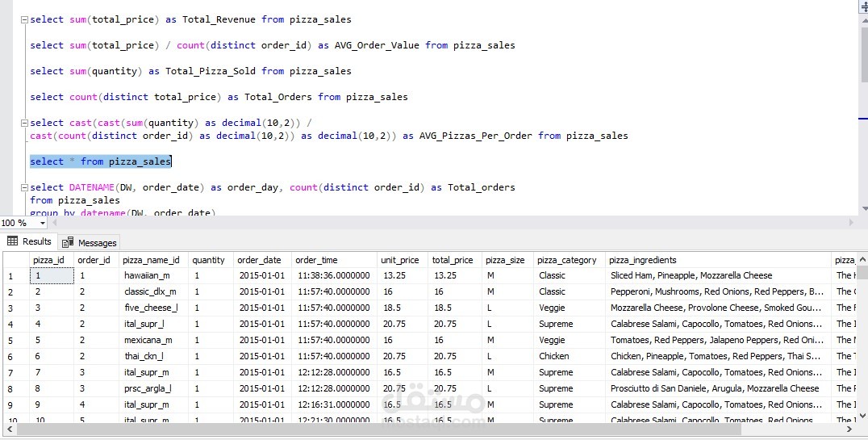Click the order_id column header
Screen dimensions: 868x440
click(x=94, y=260)
